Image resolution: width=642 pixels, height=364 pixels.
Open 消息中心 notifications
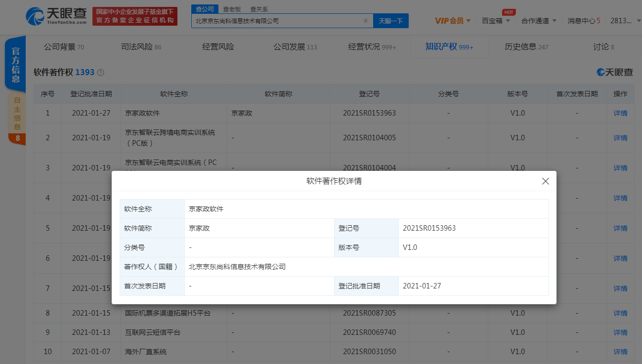click(x=583, y=21)
